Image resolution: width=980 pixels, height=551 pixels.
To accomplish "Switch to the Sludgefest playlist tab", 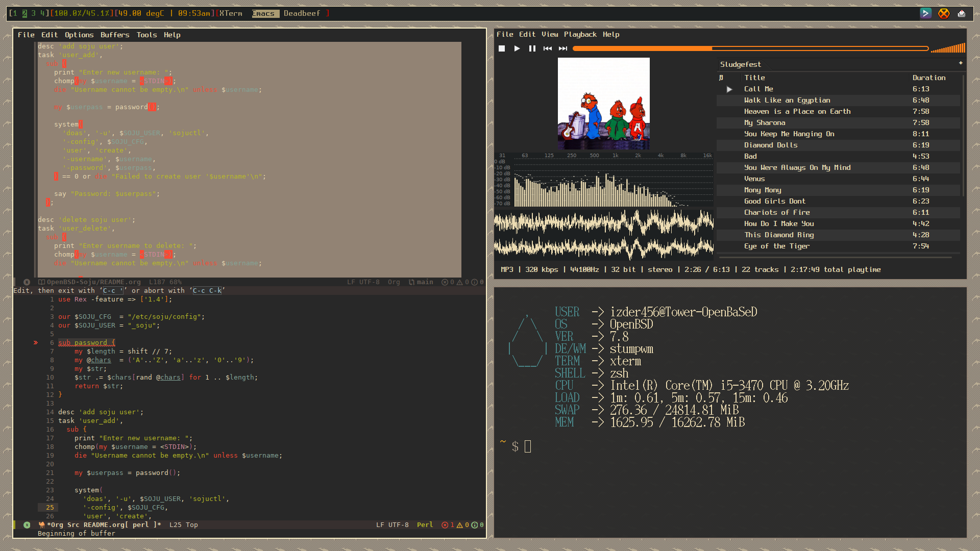I will [740, 64].
